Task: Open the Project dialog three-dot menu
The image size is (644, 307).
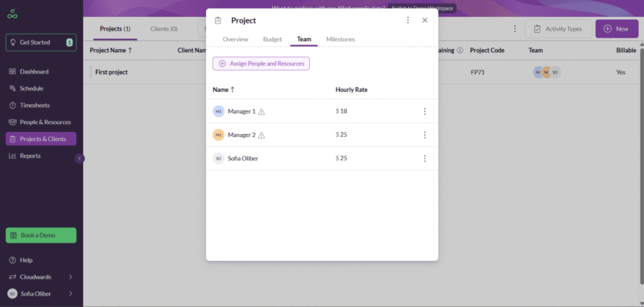Action: pos(408,20)
